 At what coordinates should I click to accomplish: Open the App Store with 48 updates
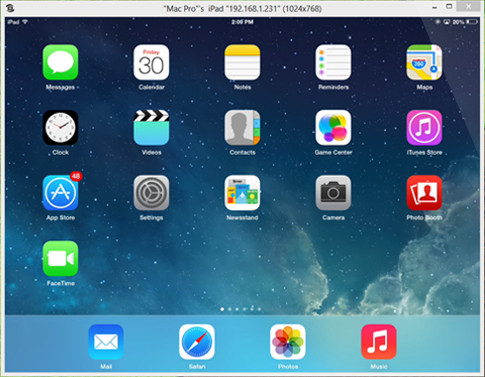click(x=60, y=193)
